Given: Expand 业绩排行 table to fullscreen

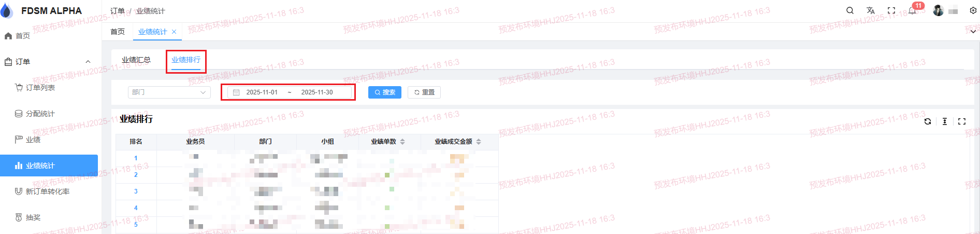Looking at the screenshot, I should [x=962, y=121].
